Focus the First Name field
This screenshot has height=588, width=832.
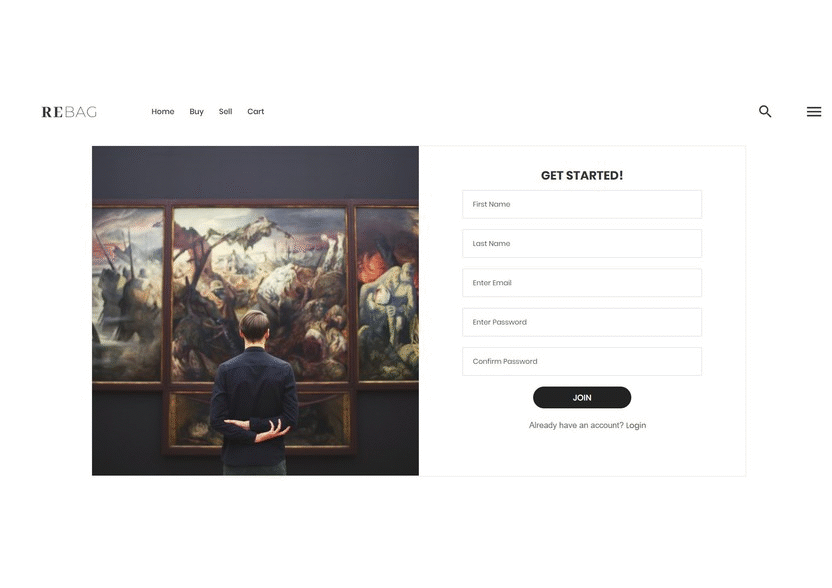(x=582, y=204)
